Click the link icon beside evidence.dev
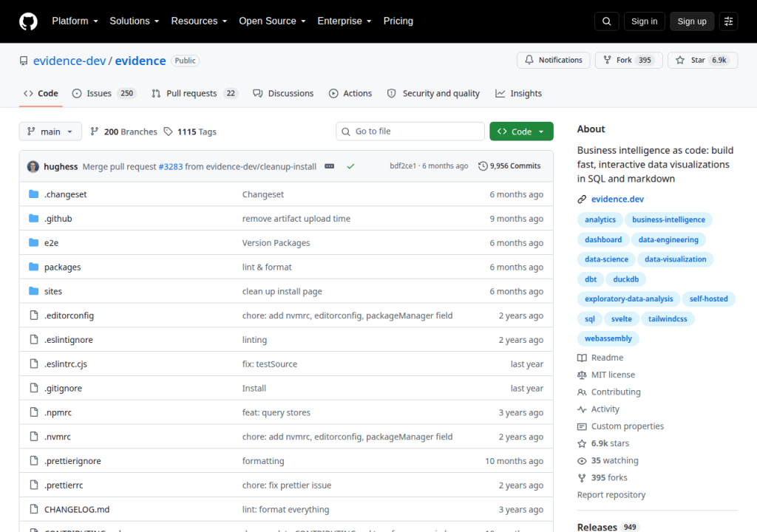 [x=582, y=199]
